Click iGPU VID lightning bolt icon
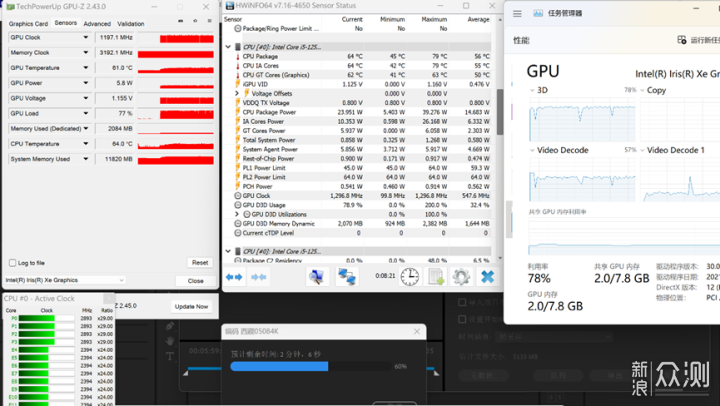The width and height of the screenshot is (720, 406). coord(238,84)
